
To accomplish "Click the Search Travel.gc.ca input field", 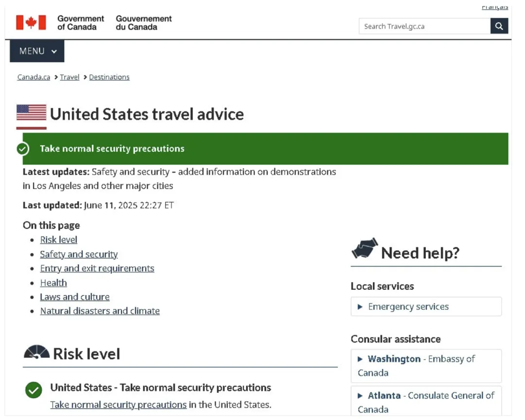I will pos(424,26).
